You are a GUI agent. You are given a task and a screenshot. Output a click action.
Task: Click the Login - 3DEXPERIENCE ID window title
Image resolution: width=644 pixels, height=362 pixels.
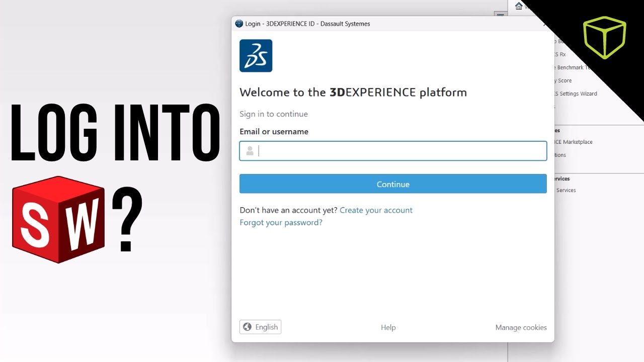[307, 24]
